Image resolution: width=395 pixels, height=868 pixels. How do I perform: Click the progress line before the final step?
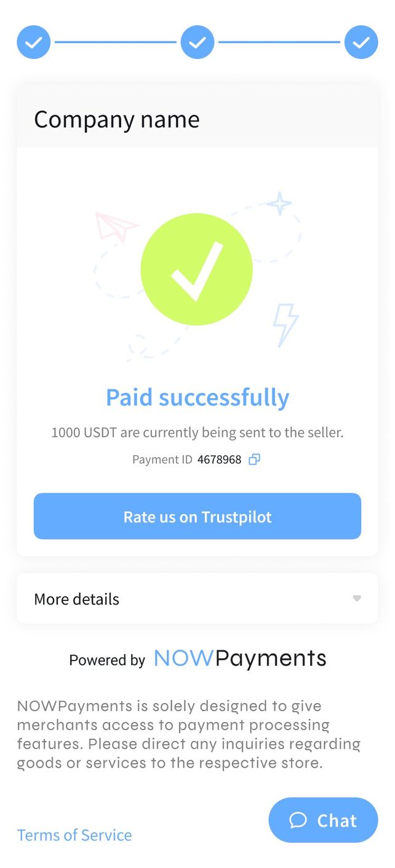pyautogui.click(x=279, y=42)
